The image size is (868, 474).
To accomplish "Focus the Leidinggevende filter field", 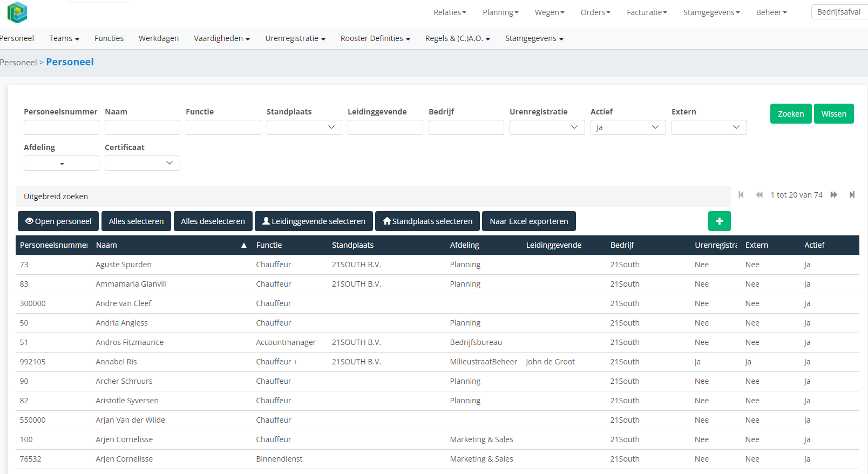I will tap(385, 127).
